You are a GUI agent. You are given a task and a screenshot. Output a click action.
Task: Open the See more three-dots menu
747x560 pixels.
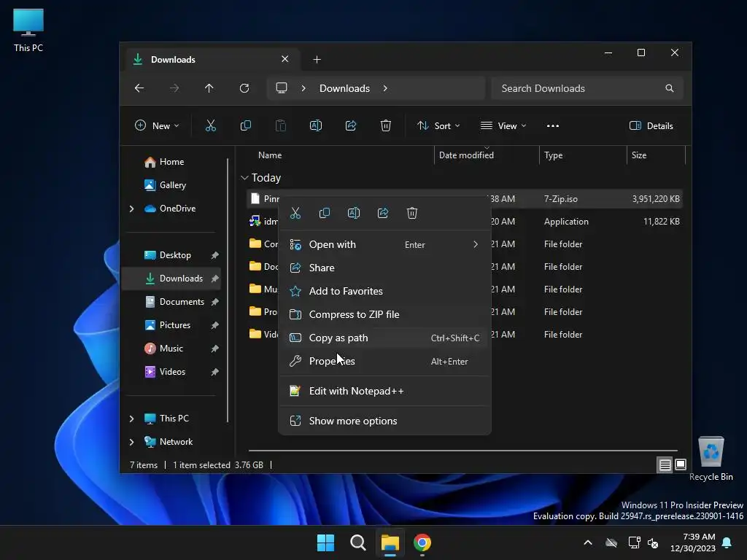point(553,125)
